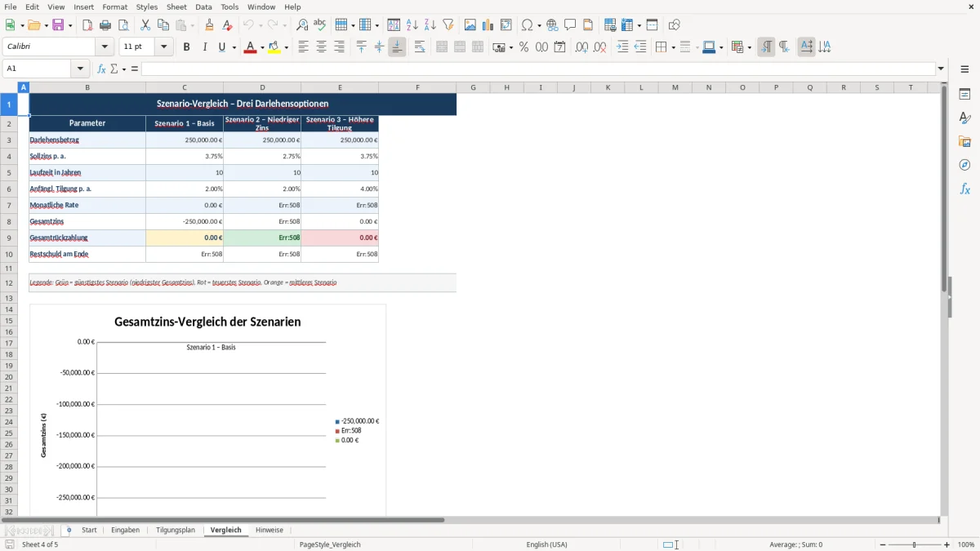The image size is (980, 551).
Task: Open Find & Replace
Action: 302,25
